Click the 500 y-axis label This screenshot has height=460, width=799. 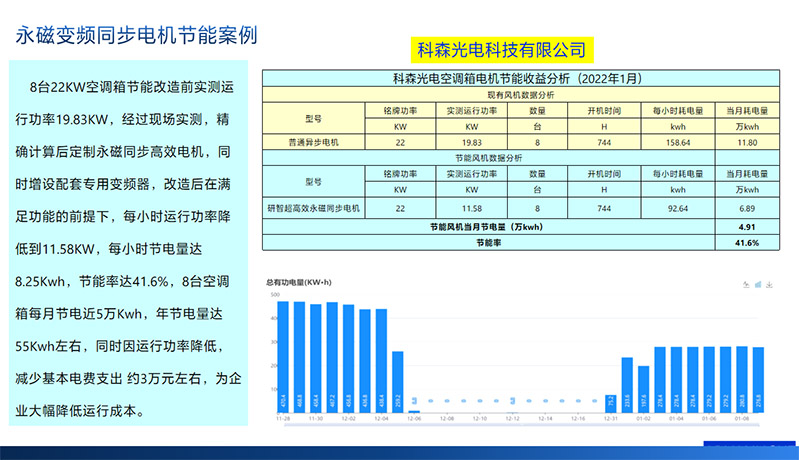(275, 294)
